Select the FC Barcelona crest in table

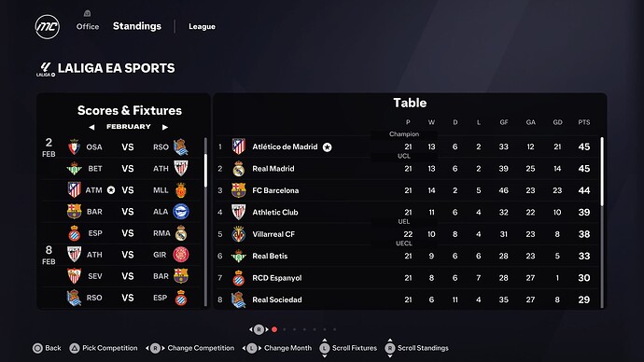click(239, 190)
